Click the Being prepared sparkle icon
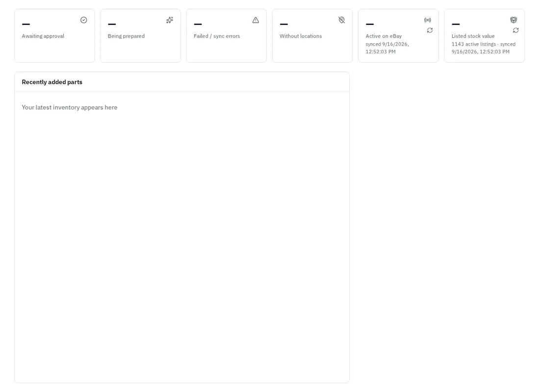The image size is (539, 392). click(x=170, y=20)
